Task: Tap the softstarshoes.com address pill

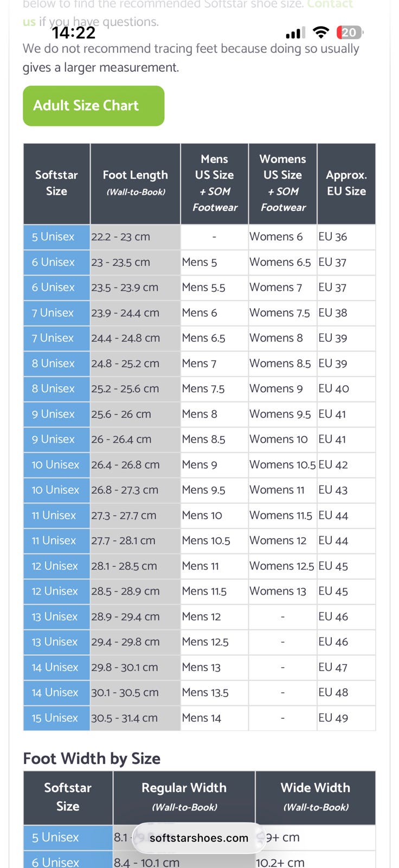Action: click(x=199, y=838)
